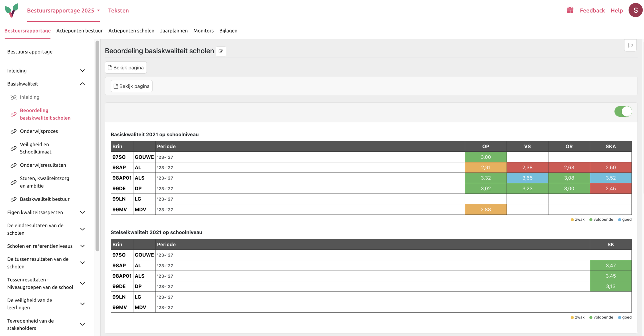Click the 2,63 OR cell for AL
The image size is (644, 336).
[x=569, y=168]
